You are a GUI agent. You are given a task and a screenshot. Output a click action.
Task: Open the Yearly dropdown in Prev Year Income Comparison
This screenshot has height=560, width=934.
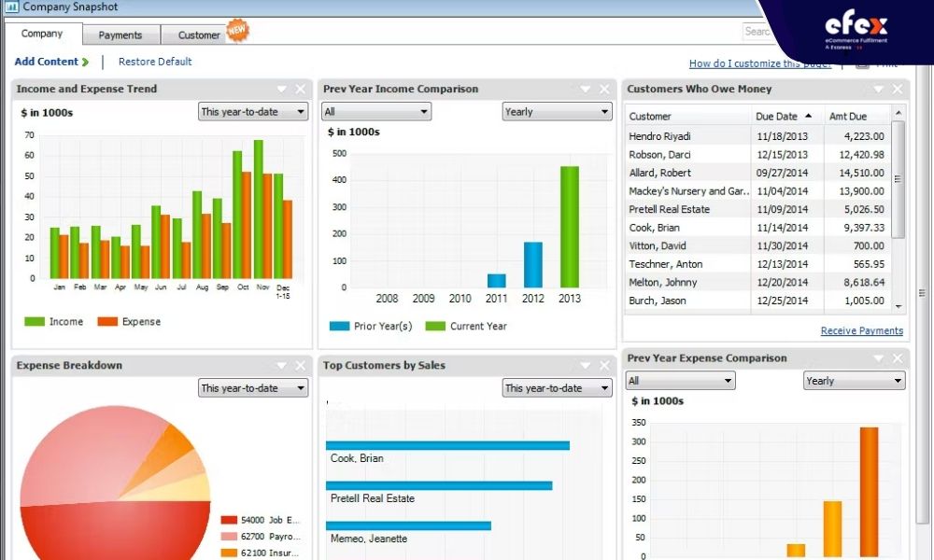[x=557, y=112]
